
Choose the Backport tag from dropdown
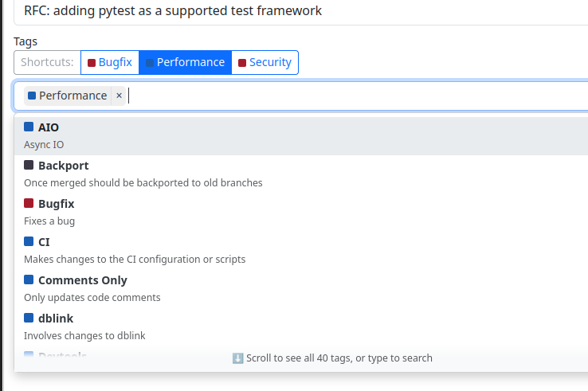(63, 166)
